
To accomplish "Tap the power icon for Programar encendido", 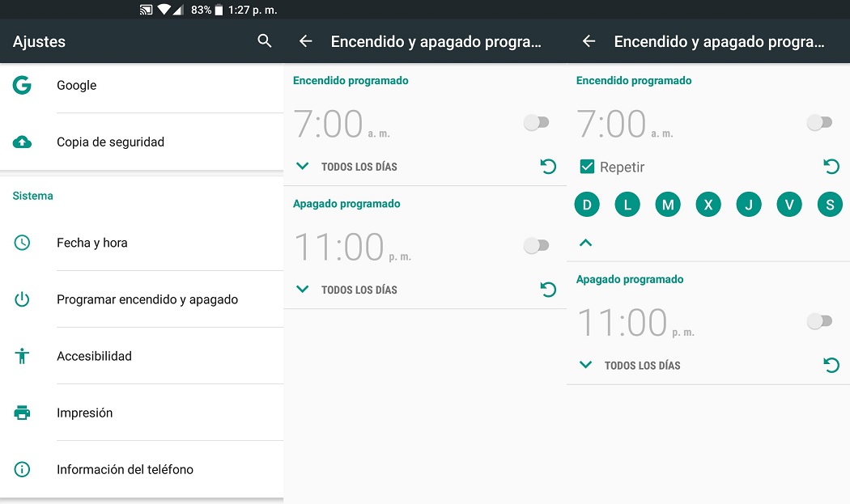I will [x=22, y=299].
